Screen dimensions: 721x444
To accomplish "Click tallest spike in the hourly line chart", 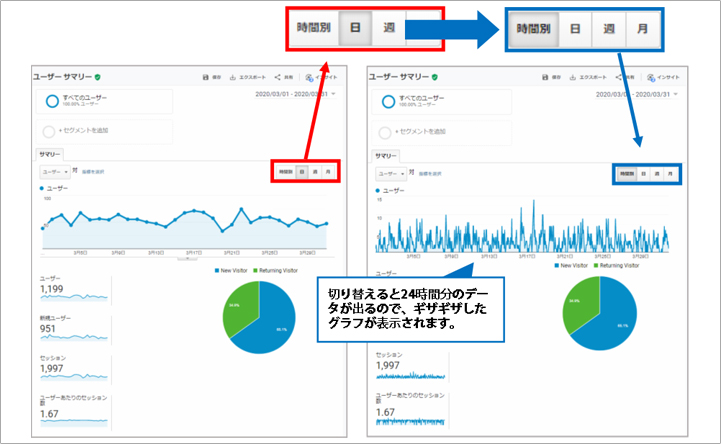I will (534, 202).
